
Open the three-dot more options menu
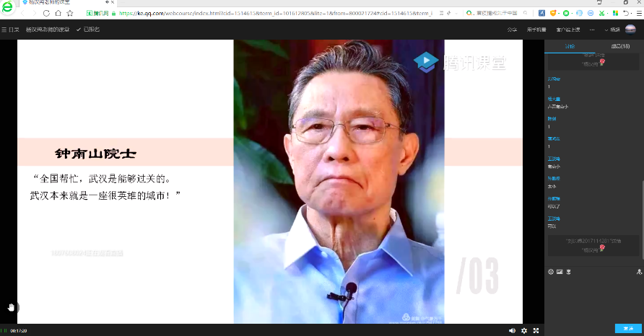[x=592, y=30]
